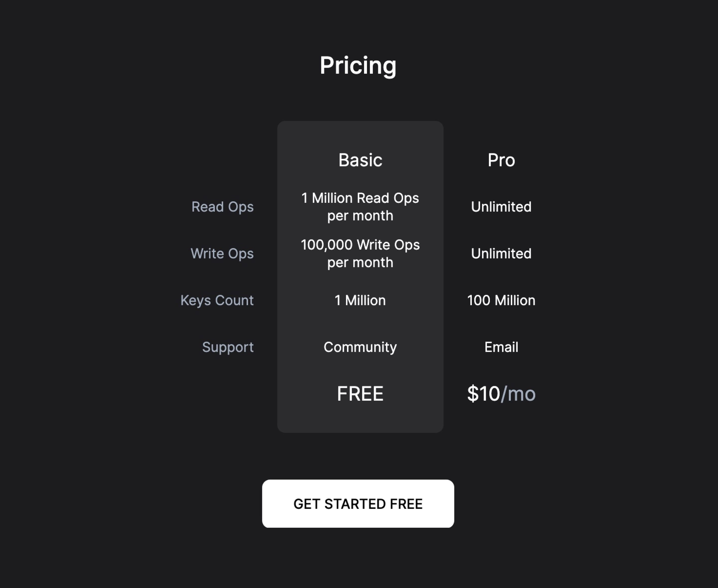Click the GET STARTED FREE button
The height and width of the screenshot is (588, 718).
tap(358, 503)
